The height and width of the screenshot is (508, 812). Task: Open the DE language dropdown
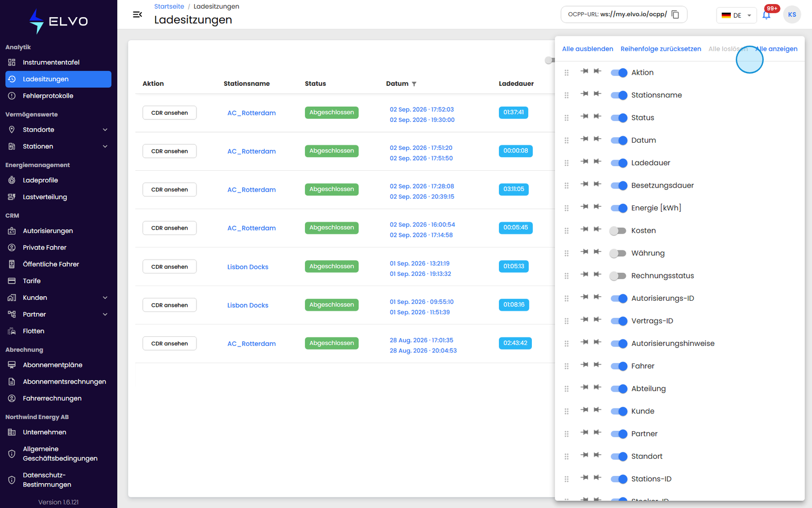tap(736, 15)
